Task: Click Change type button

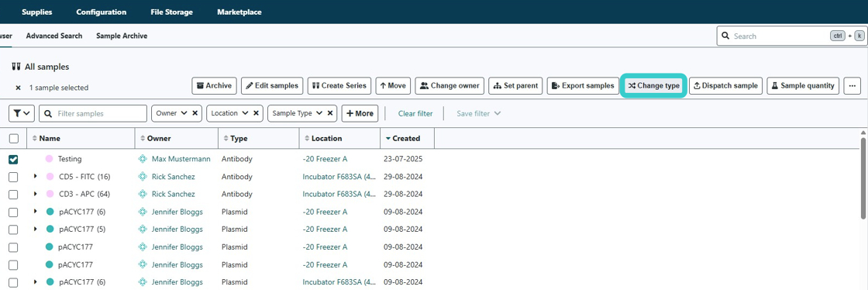Action: [654, 86]
